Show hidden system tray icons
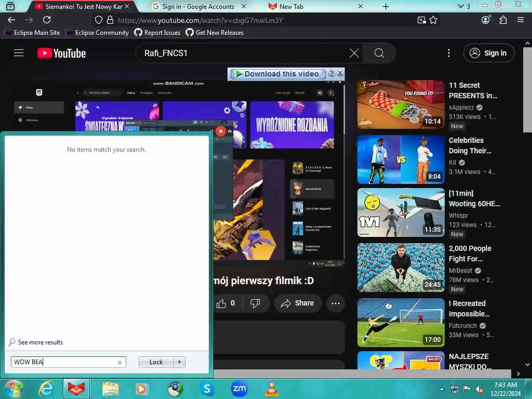Image resolution: width=532 pixels, height=399 pixels. pyautogui.click(x=442, y=389)
